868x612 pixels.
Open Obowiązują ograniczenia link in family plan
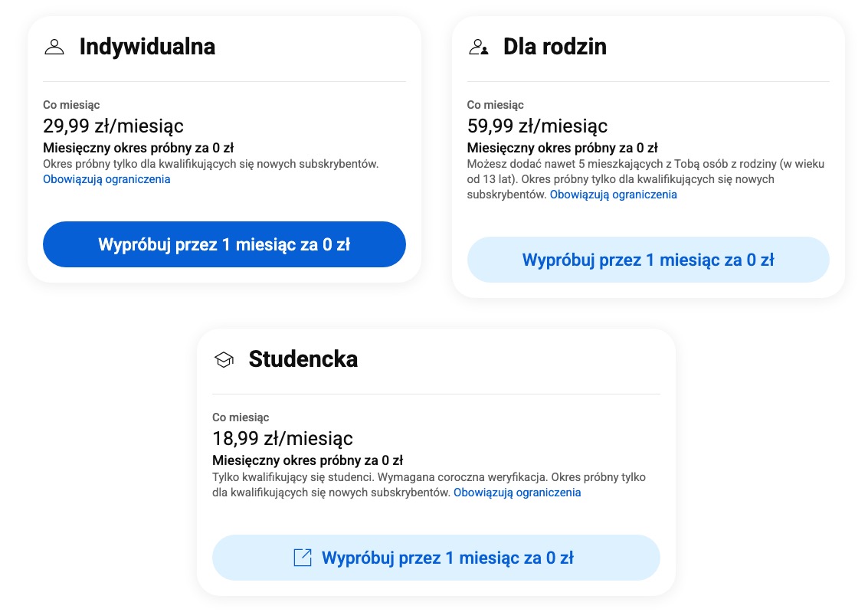(614, 195)
